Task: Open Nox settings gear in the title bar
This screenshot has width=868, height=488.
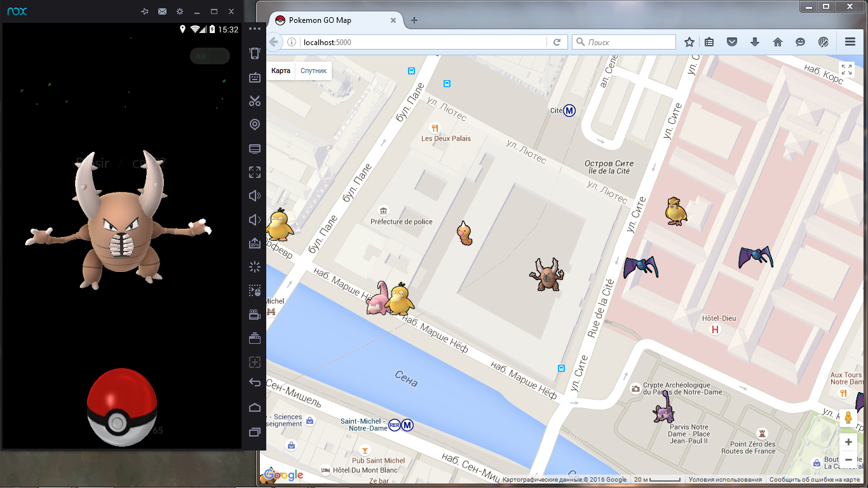Action: (x=180, y=11)
